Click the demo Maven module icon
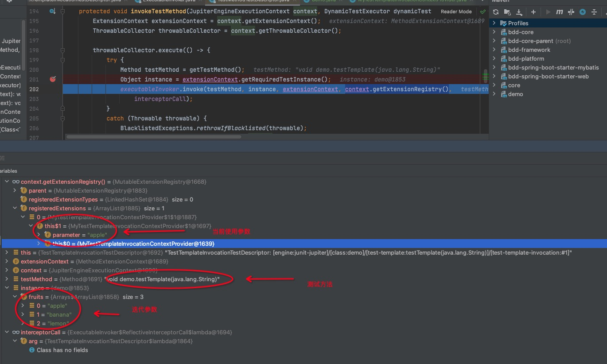 pos(504,94)
